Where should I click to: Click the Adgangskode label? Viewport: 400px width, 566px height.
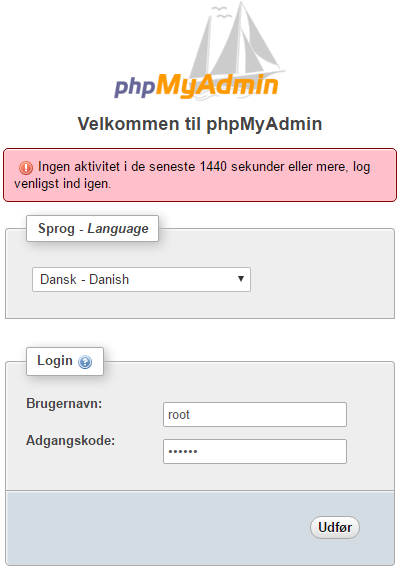(70, 440)
